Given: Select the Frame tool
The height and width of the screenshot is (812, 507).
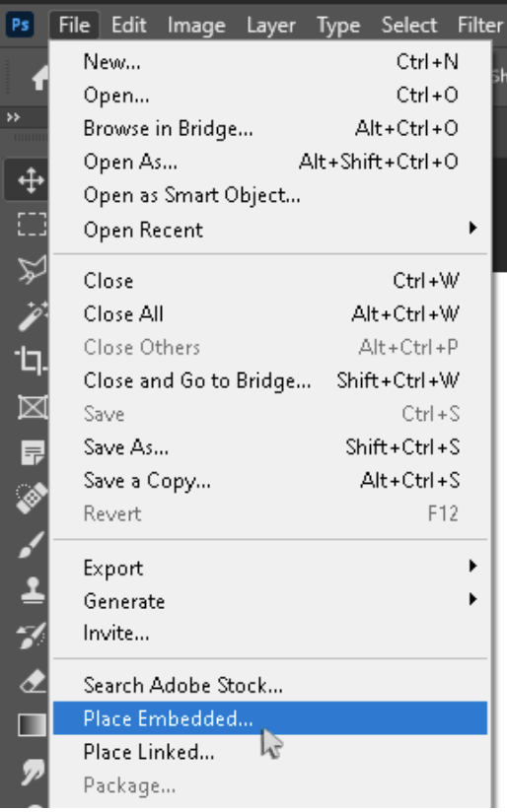Looking at the screenshot, I should tap(34, 407).
